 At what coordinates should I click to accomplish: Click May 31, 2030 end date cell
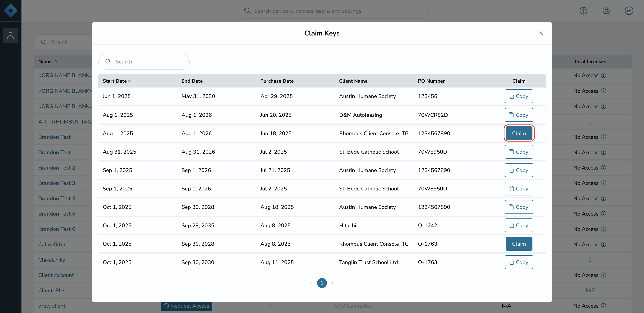(198, 96)
